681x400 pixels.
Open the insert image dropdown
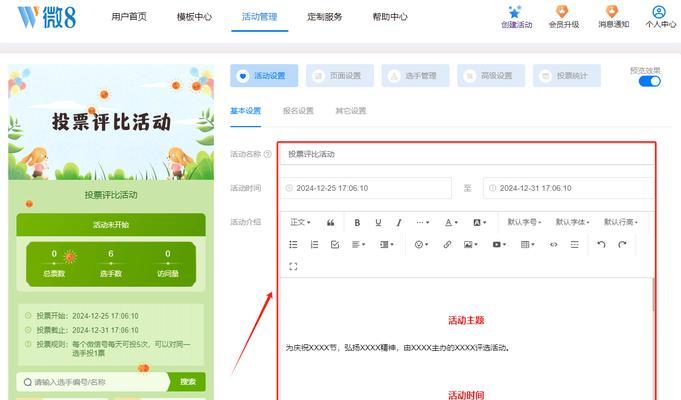(x=471, y=245)
